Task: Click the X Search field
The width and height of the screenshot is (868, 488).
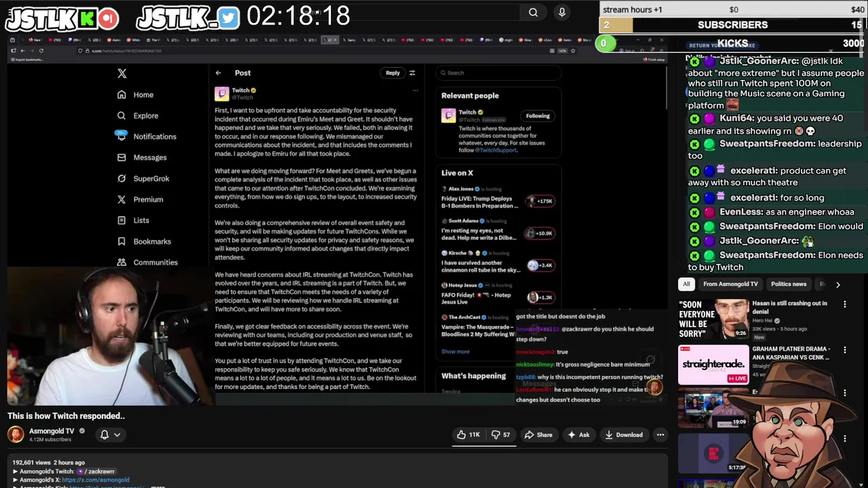Action: point(498,73)
